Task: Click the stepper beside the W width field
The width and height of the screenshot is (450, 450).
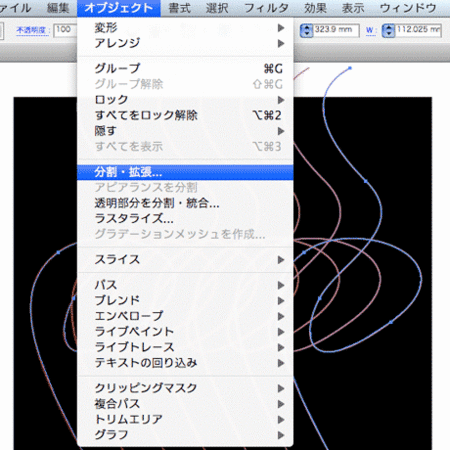Action: pos(388,30)
